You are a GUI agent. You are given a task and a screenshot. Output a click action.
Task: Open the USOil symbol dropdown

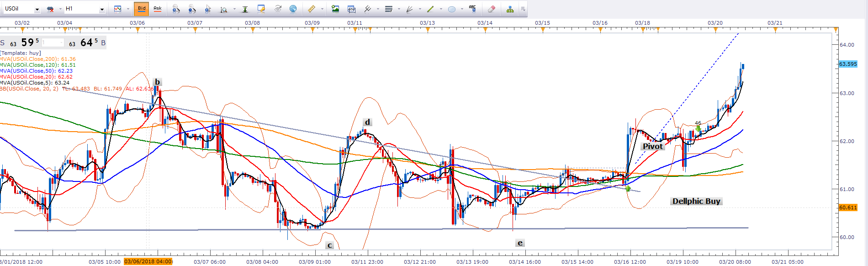(37, 9)
